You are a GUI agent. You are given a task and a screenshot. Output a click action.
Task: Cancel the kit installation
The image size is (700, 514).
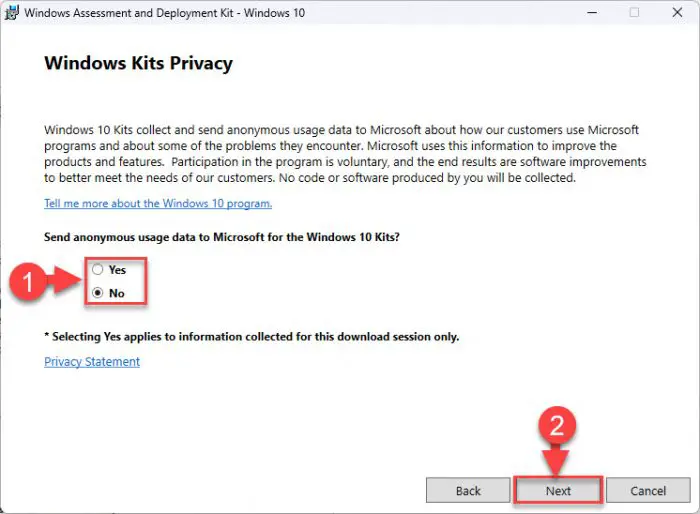pyautogui.click(x=648, y=490)
